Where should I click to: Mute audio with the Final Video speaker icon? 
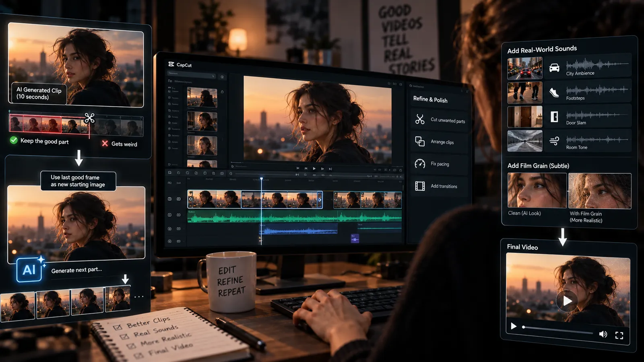pos(603,334)
